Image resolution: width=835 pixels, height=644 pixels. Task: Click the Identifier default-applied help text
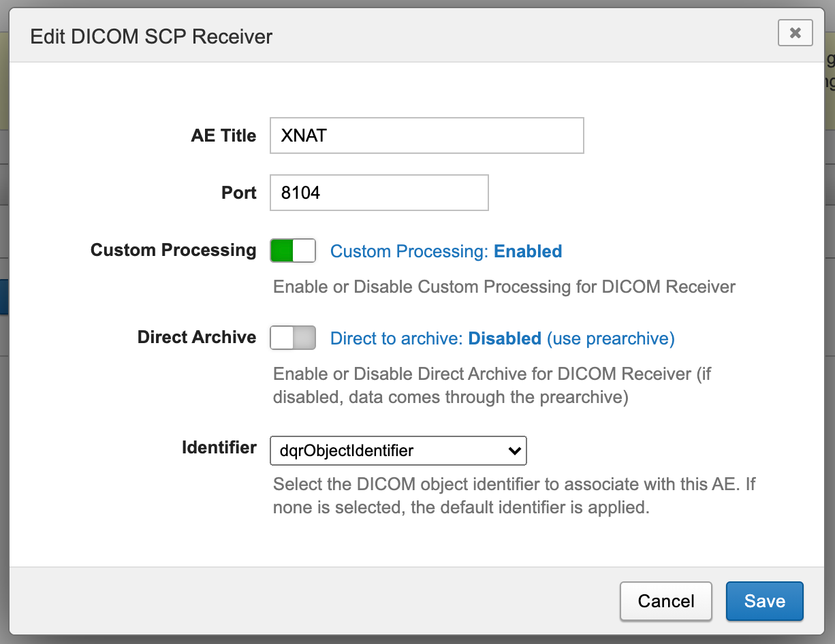514,496
